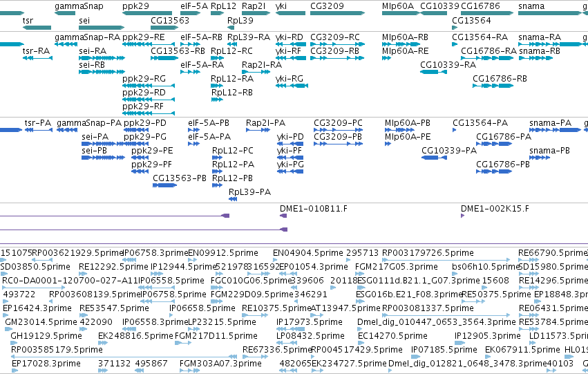Screen dimensions: 588x374
Task: Select the DME1-002K15.F feature label
Action: pos(495,209)
